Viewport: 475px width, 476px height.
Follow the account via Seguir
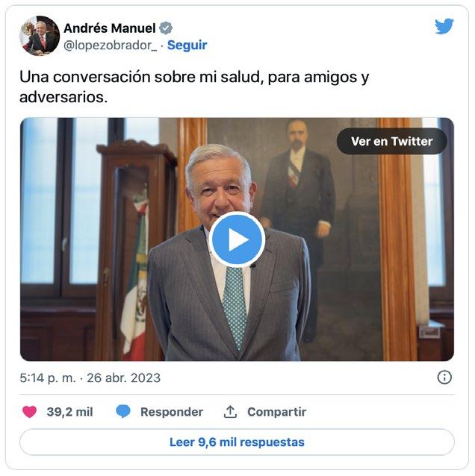(x=187, y=46)
